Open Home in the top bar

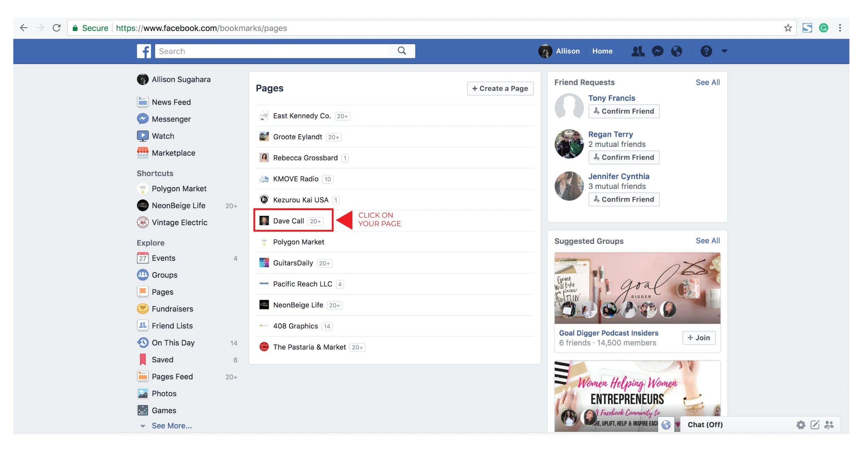(x=602, y=51)
